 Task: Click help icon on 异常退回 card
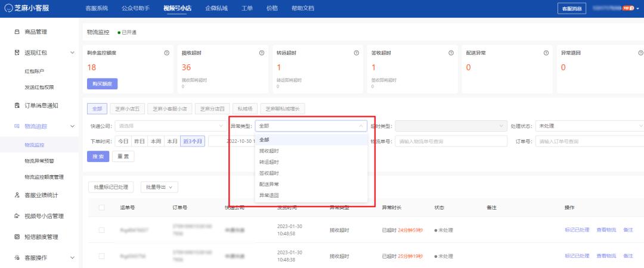pos(640,53)
